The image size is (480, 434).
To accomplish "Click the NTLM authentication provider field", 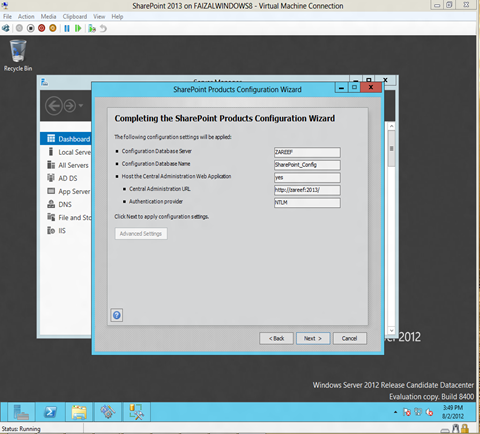I will coord(307,203).
